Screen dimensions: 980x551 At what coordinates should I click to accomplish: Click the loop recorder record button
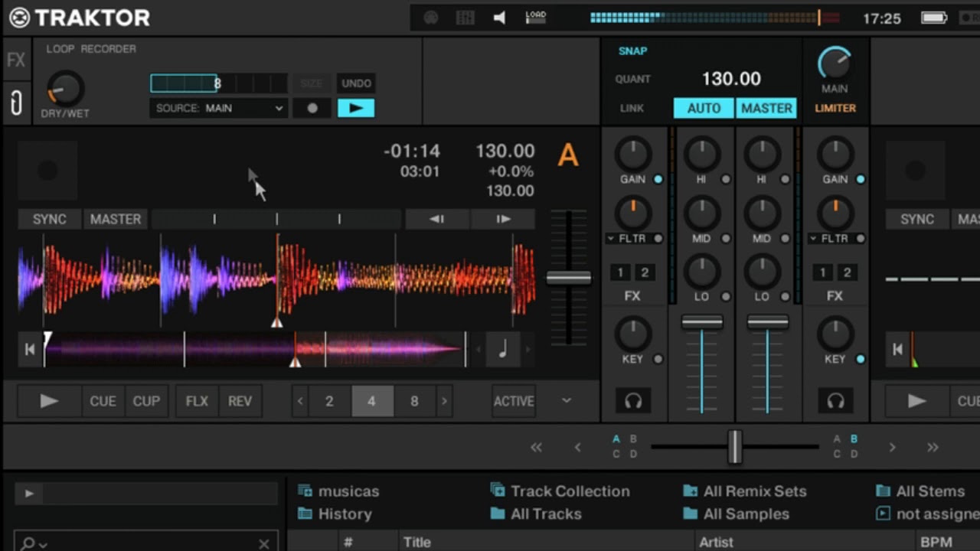(312, 108)
